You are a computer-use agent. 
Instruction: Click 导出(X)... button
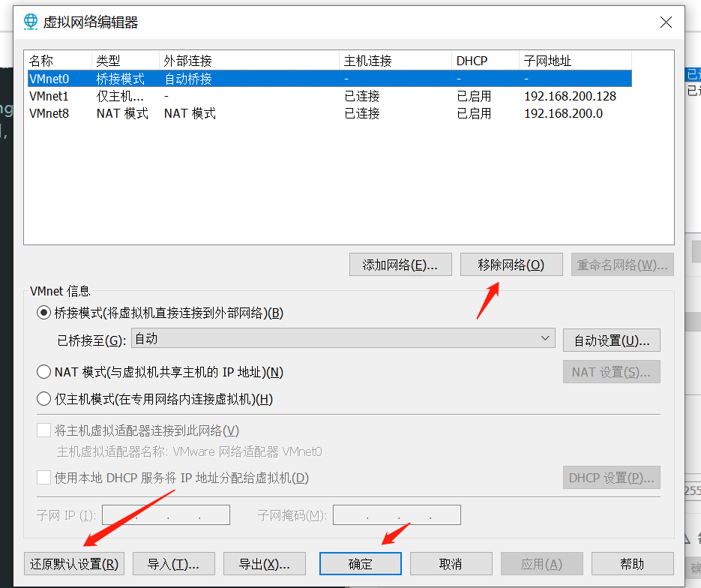click(264, 564)
